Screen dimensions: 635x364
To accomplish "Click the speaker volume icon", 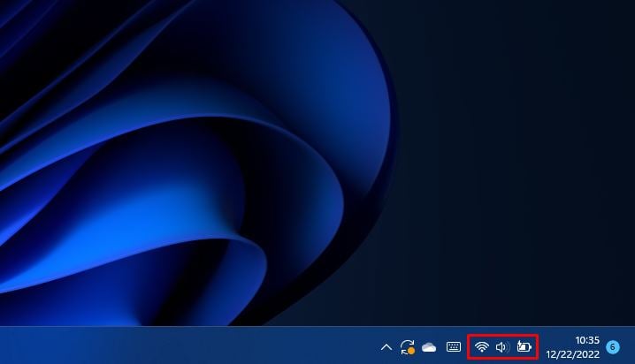I will [502, 347].
